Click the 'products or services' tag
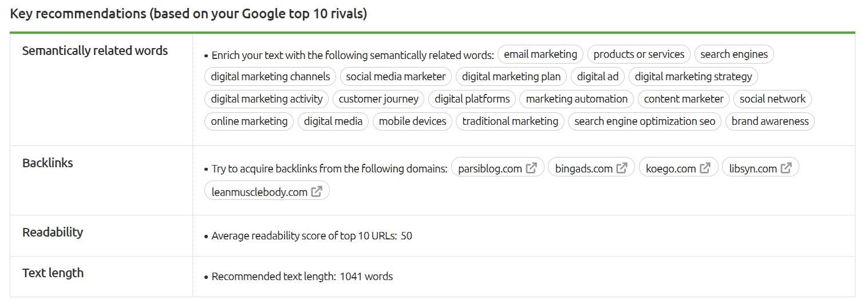 point(638,54)
